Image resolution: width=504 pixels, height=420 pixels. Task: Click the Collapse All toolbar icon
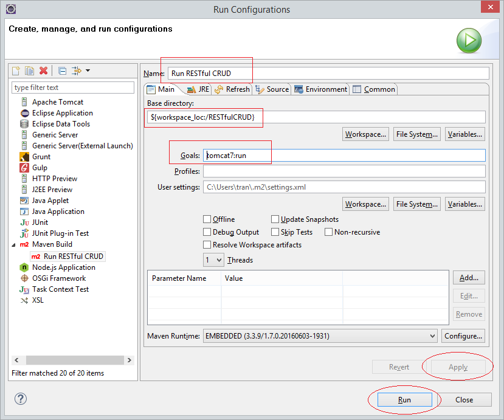(x=63, y=71)
